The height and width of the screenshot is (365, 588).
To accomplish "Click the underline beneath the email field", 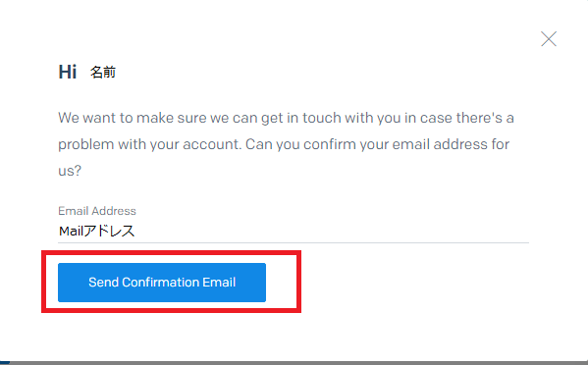I will click(294, 242).
